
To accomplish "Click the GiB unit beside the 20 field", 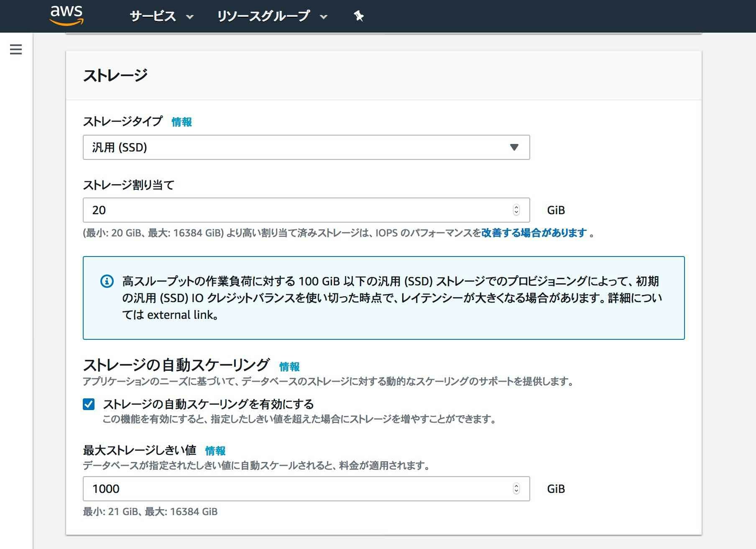I will click(556, 210).
